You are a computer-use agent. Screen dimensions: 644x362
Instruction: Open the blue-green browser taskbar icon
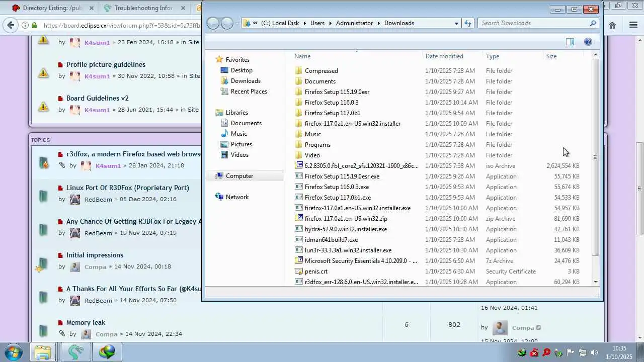click(75, 352)
